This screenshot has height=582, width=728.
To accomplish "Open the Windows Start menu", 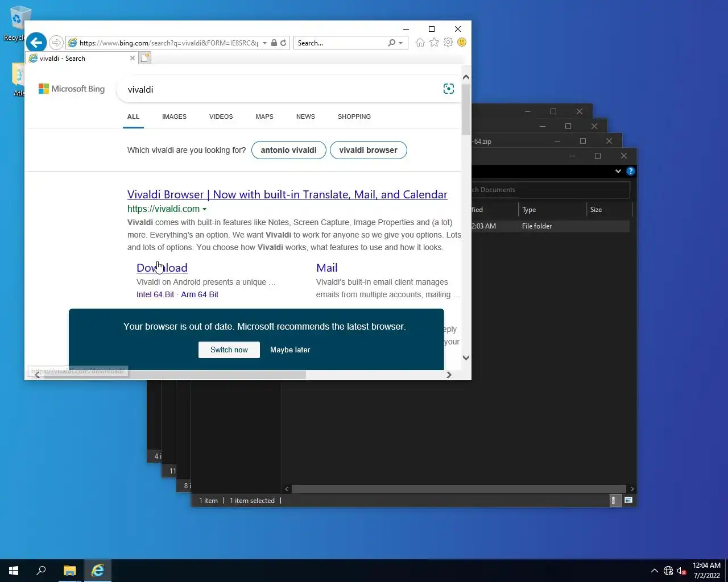I will (x=14, y=571).
